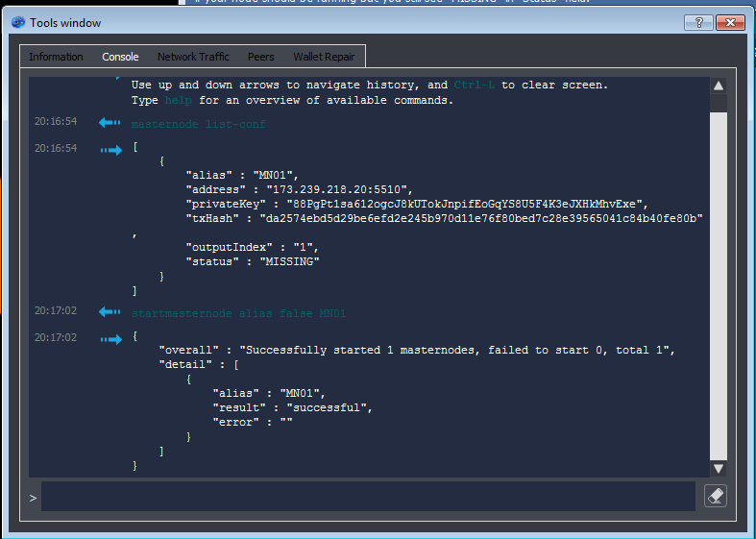
Task: Click the outgoing arrow icon at 20:16:54
Action: pyautogui.click(x=111, y=150)
